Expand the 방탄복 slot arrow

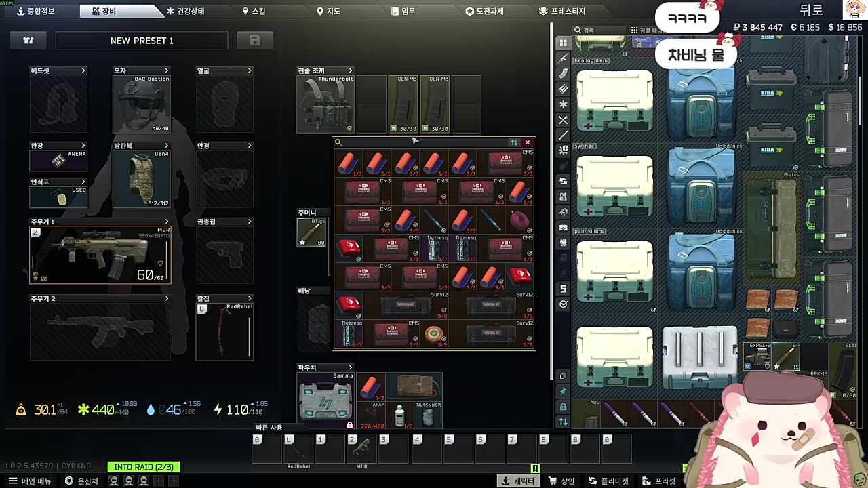point(166,146)
